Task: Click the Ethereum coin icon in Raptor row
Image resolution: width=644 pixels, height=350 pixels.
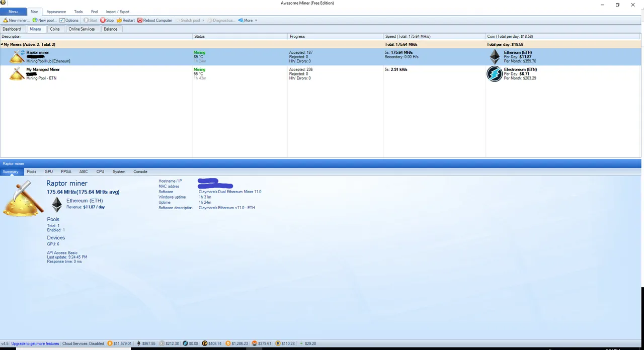Action: [x=495, y=57]
